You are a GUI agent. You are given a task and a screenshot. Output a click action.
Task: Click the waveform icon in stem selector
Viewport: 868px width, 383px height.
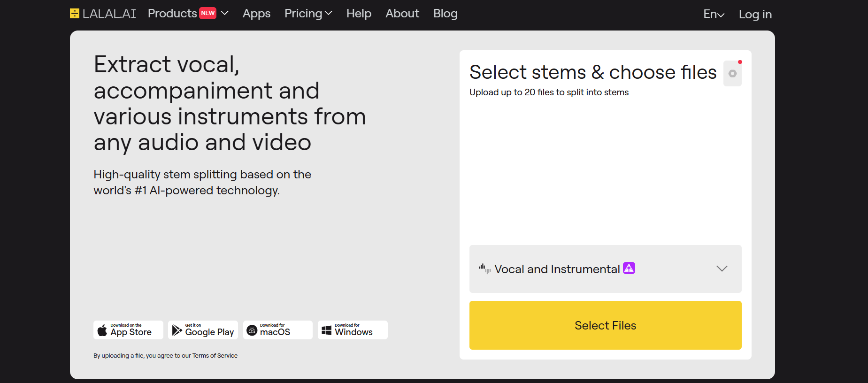(x=485, y=268)
